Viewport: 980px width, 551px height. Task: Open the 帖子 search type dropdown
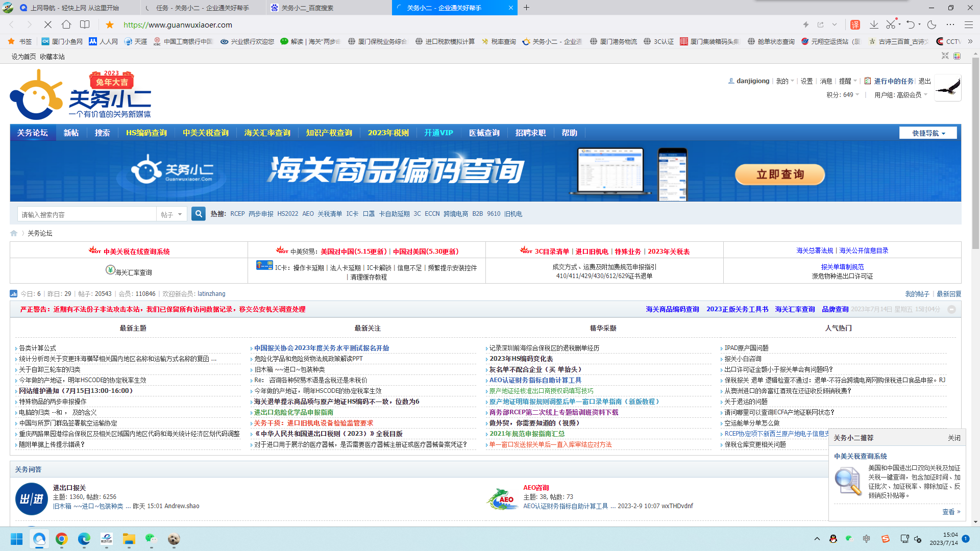coord(171,214)
